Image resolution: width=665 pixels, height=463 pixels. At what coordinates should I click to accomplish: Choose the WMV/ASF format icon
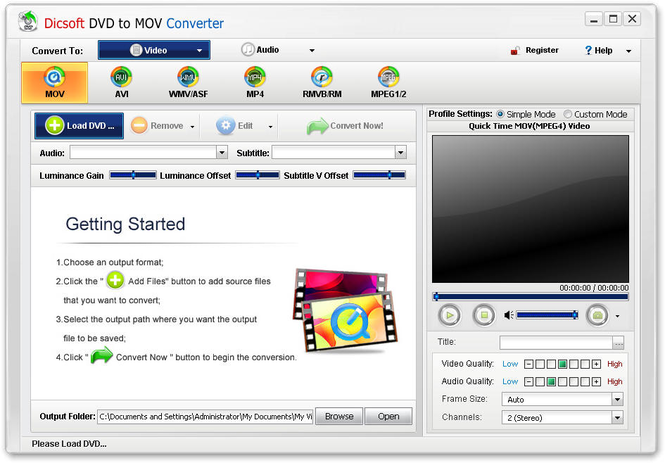(188, 83)
